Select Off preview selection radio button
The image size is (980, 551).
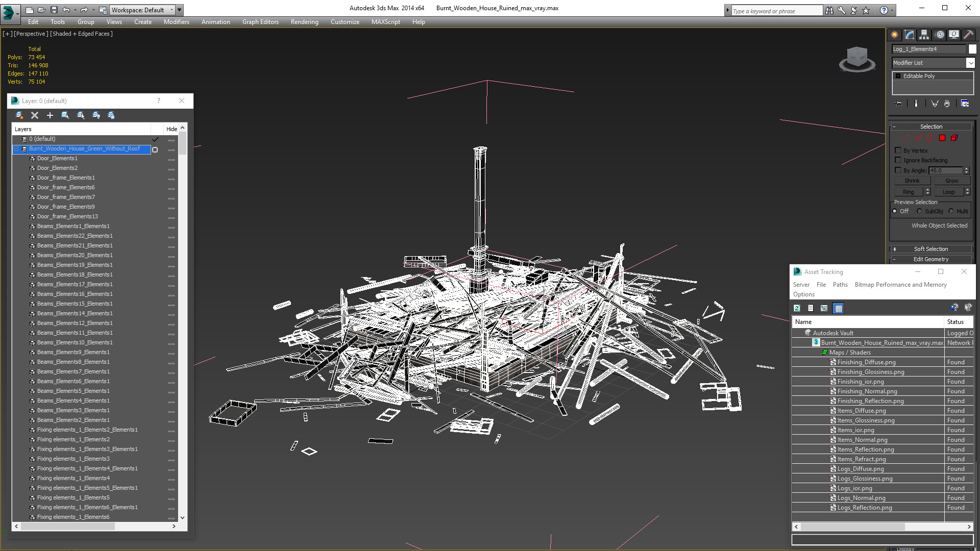pos(895,211)
